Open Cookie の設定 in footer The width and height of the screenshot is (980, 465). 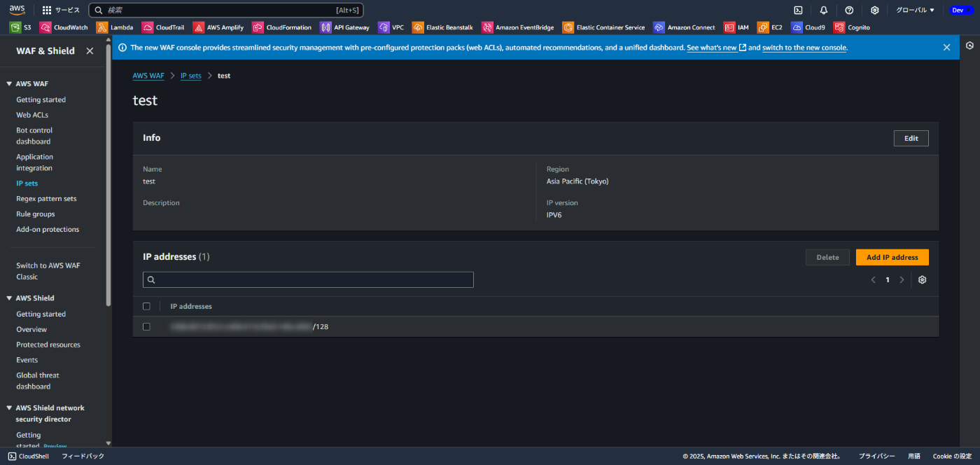952,456
